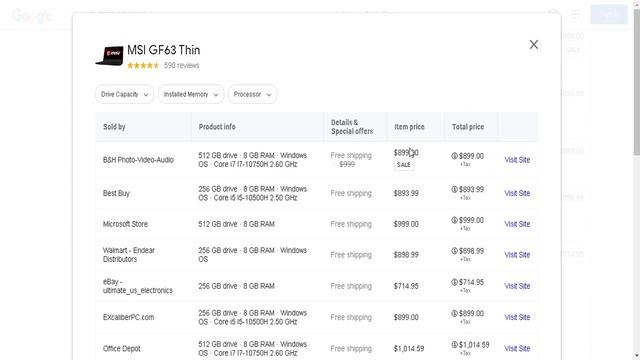Select the Office Depot seller name
The image size is (640, 360).
click(x=122, y=349)
